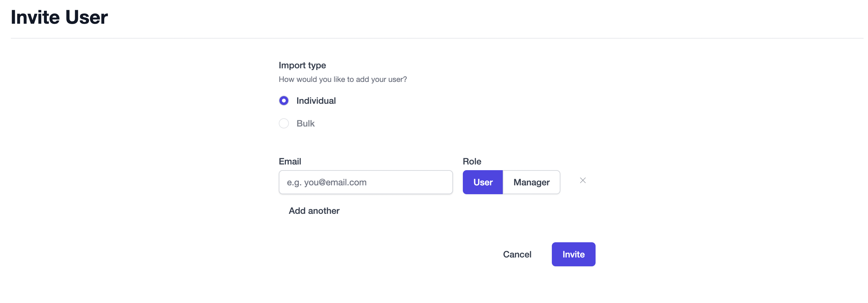Viewport: 868px width, 303px height.
Task: Choose the Manager role
Action: point(531,182)
